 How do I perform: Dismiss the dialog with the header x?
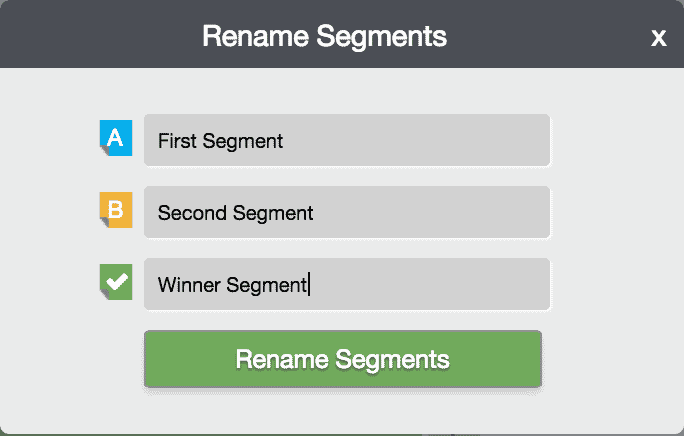tap(658, 38)
